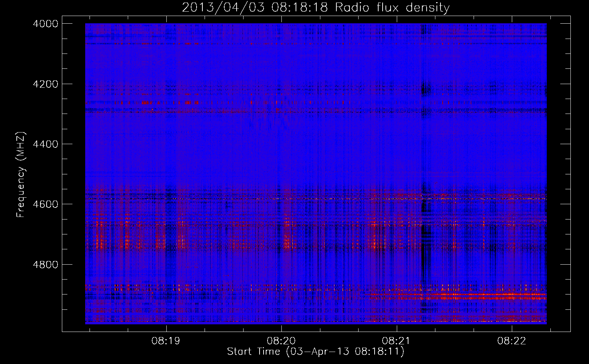Click the 'Frequency (MHZ)' y-axis label
The width and height of the screenshot is (589, 364).
(x=21, y=175)
